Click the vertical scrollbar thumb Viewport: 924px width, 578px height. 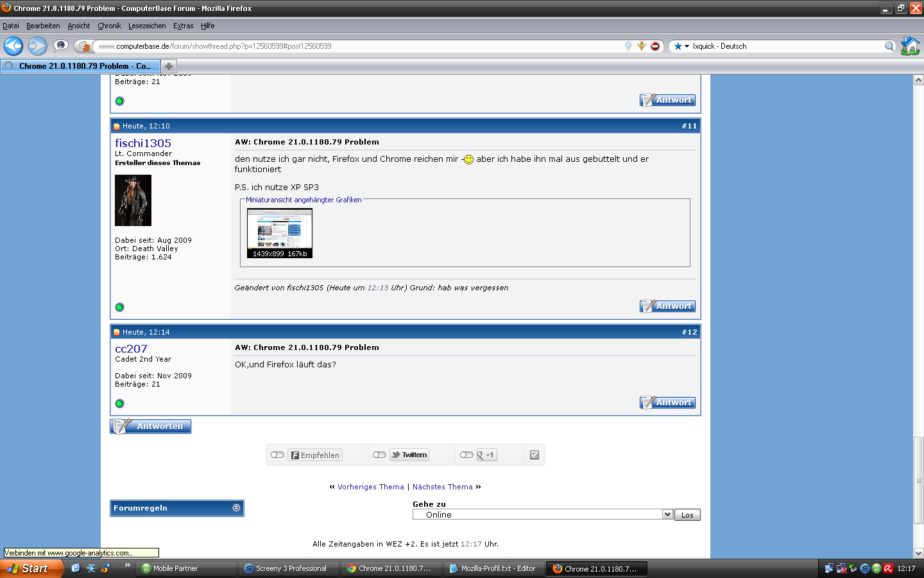919,480
